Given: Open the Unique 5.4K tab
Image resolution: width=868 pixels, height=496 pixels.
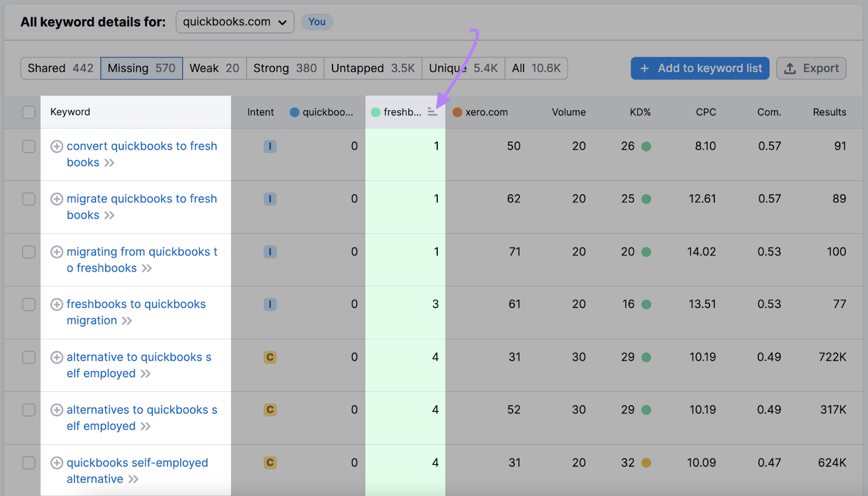Looking at the screenshot, I should (463, 68).
